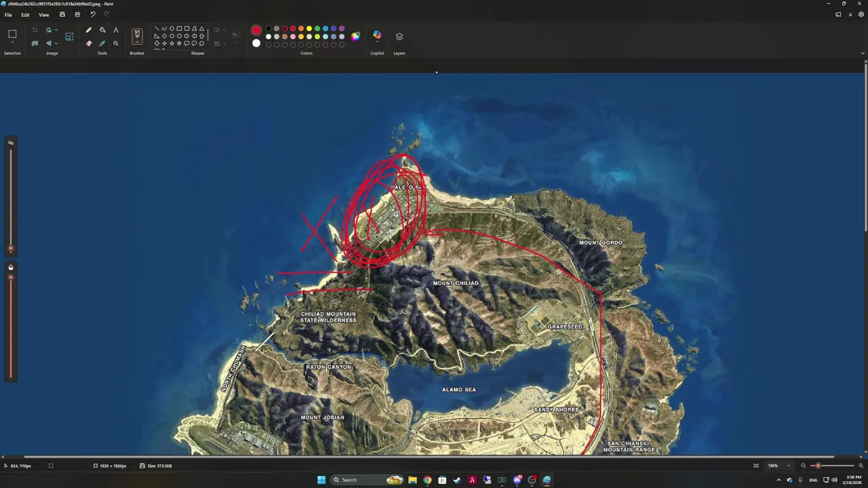
Task: Choose the line shape
Action: 157,28
